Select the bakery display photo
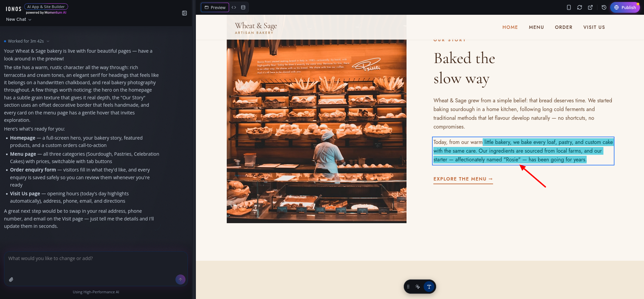The image size is (644, 299). coord(317,131)
